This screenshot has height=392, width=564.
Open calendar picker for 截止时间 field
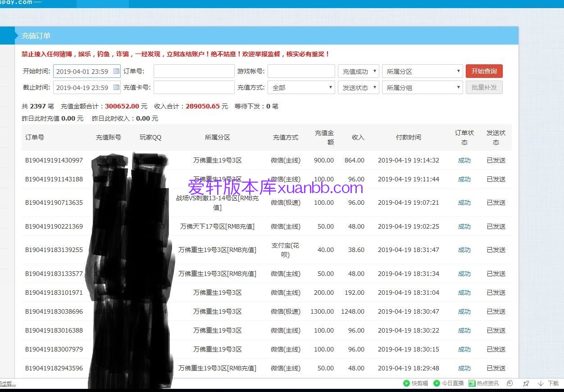(x=116, y=87)
